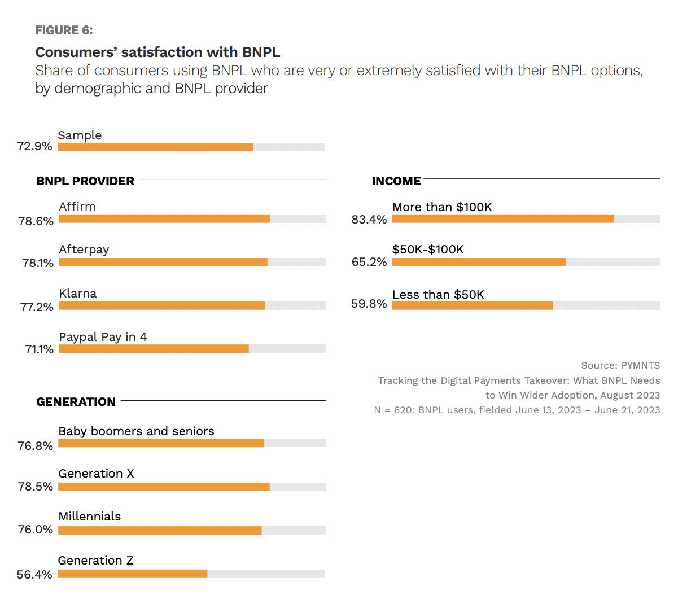Select the Klarna orange bar
The height and width of the screenshot is (595, 700).
click(161, 306)
